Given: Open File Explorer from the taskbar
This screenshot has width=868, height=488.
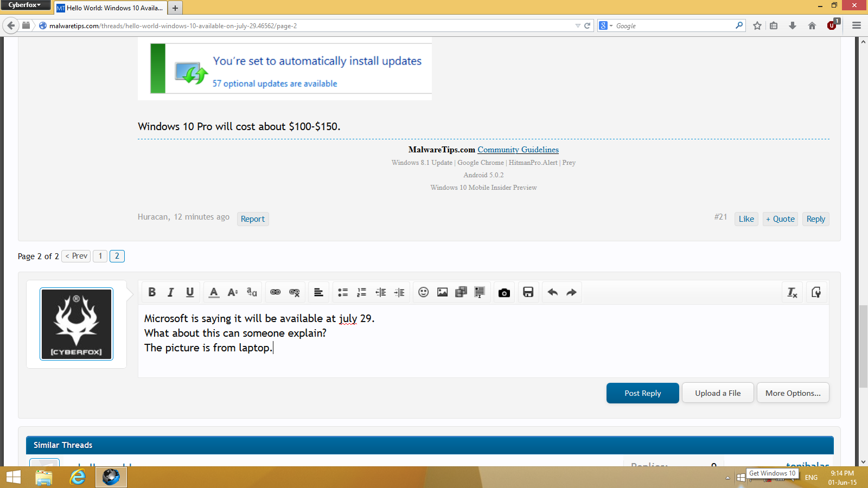Looking at the screenshot, I should (x=44, y=477).
